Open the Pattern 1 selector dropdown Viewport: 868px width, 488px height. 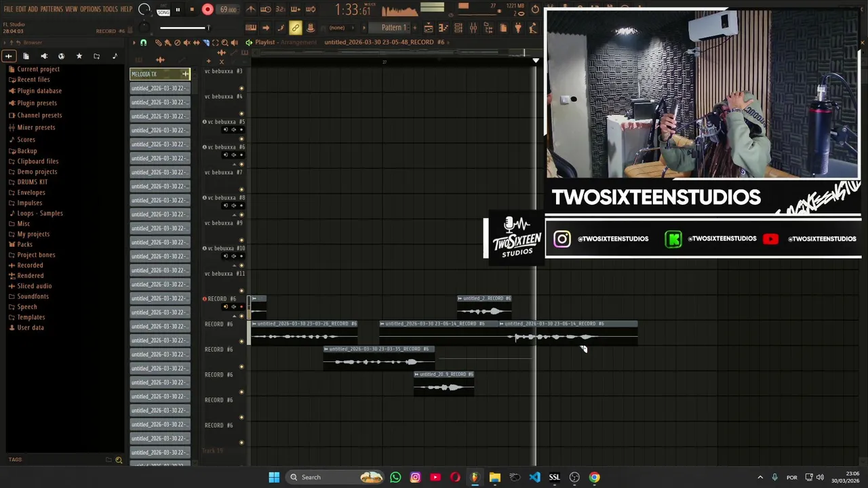point(394,28)
